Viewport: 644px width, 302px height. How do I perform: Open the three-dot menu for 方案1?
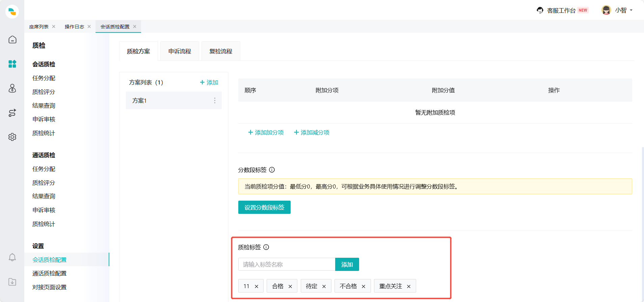pos(215,100)
